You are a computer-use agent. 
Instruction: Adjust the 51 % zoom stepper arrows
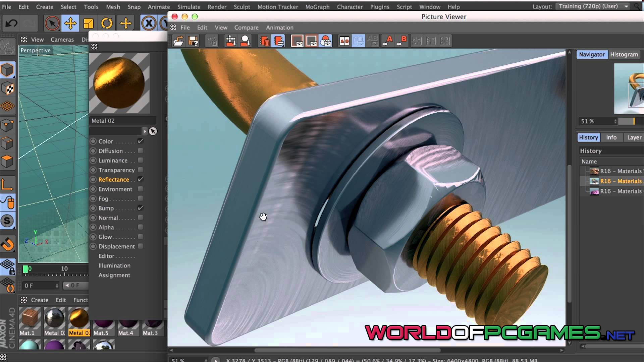(x=615, y=121)
